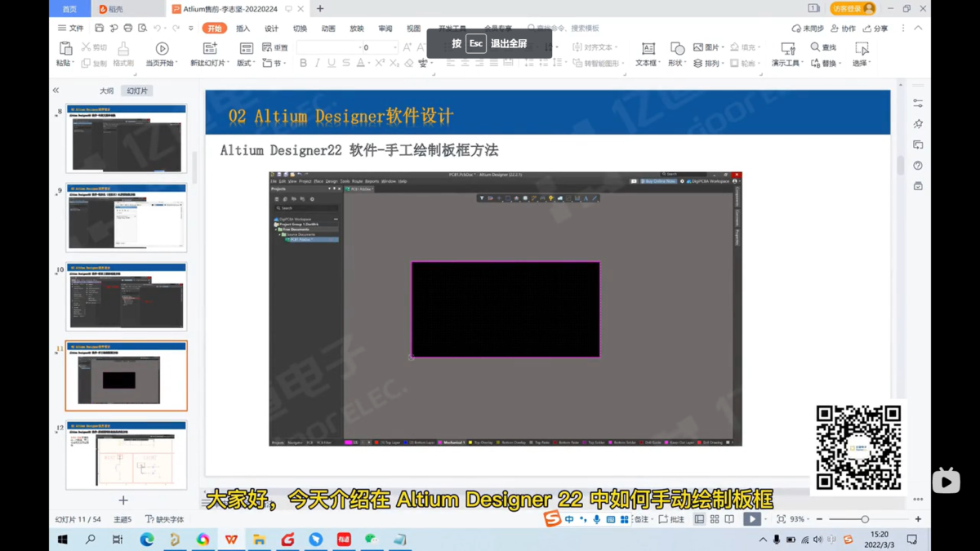
Task: Click the Arrange (排列) icon
Action: pyautogui.click(x=698, y=63)
